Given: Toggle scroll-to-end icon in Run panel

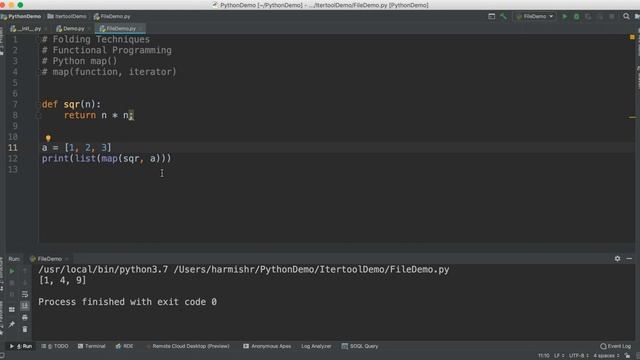Looking at the screenshot, I should (x=25, y=305).
